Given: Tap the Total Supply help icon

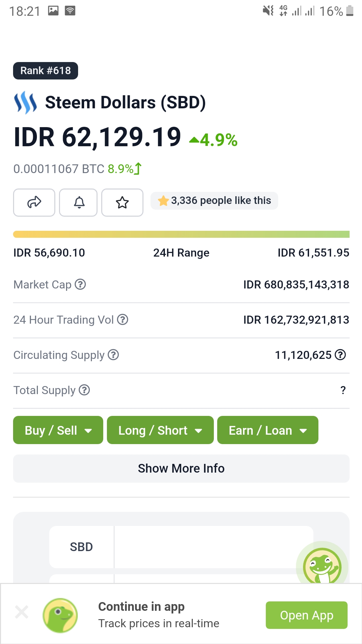Looking at the screenshot, I should (84, 390).
